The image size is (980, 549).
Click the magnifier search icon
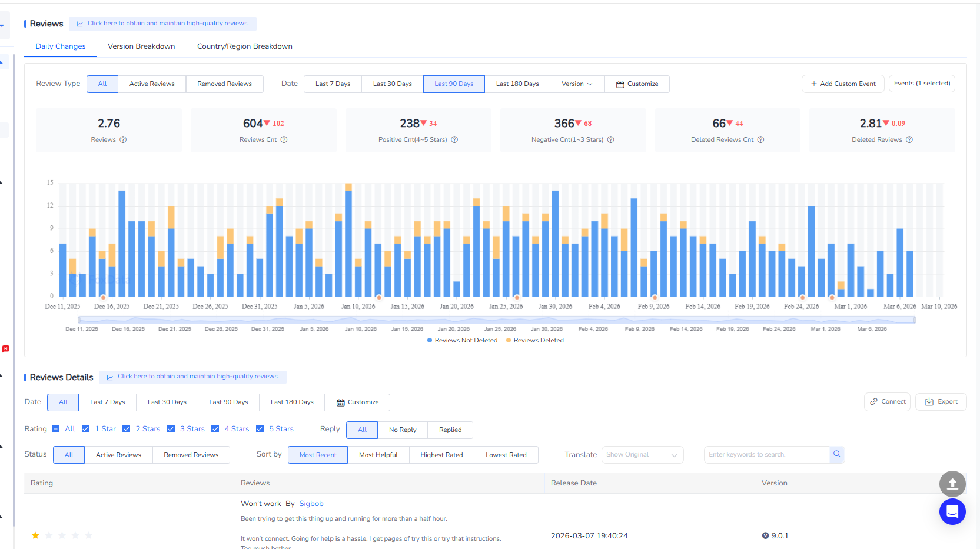click(x=837, y=454)
